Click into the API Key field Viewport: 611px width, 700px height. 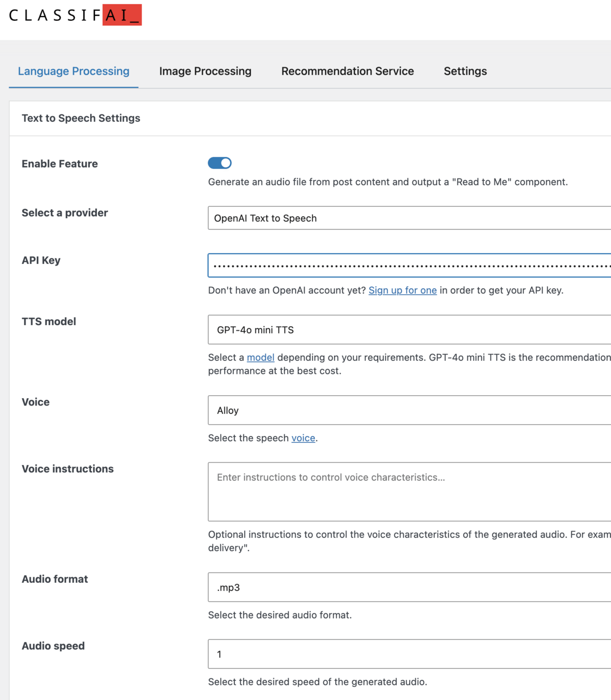click(x=409, y=265)
